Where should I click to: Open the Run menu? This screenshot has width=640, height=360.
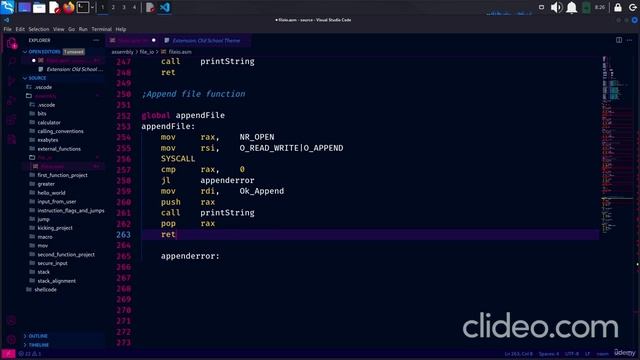pos(83,29)
